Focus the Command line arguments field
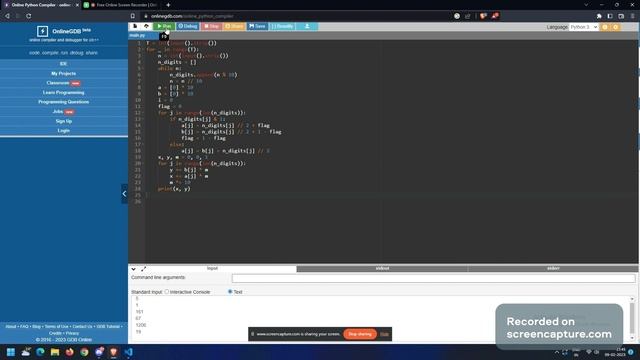Viewport: 640px width, 360px height. coord(433,278)
